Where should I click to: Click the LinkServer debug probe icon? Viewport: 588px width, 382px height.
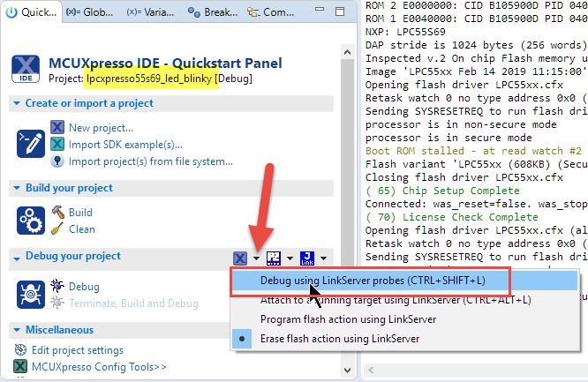240,258
